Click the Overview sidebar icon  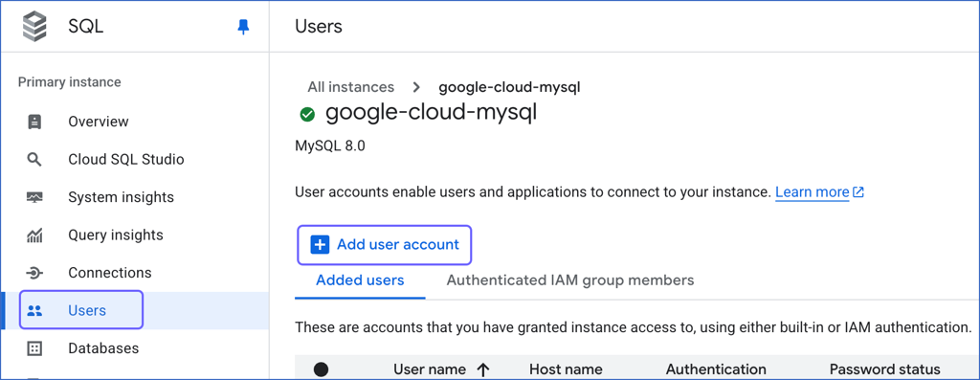click(35, 122)
